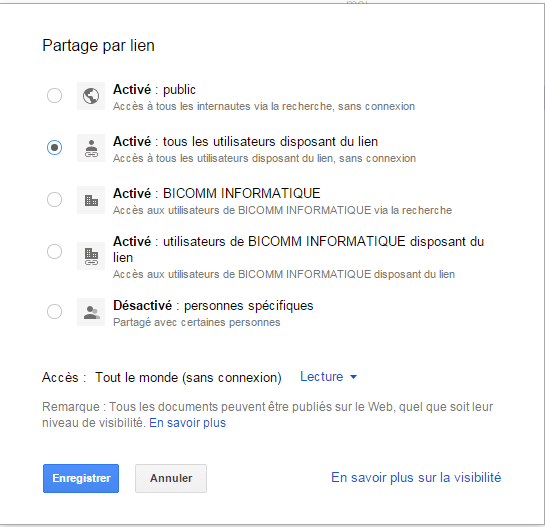Click the building-with-link icon

coord(91,256)
